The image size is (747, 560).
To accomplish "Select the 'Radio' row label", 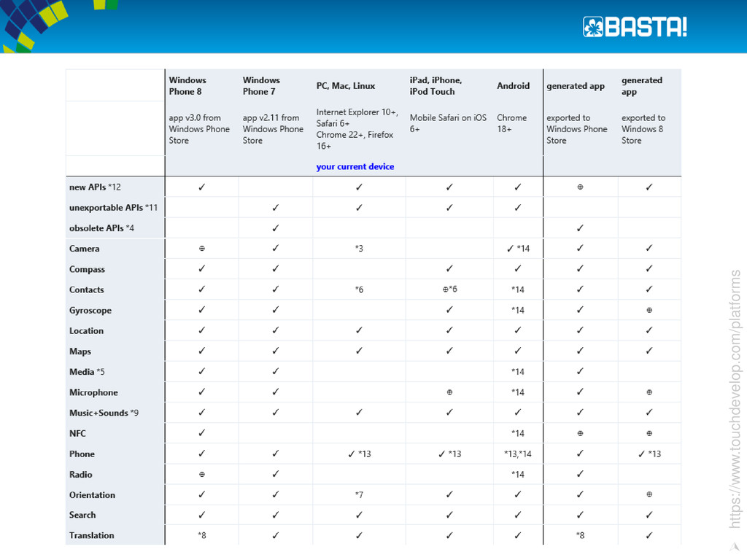I will coord(80,474).
